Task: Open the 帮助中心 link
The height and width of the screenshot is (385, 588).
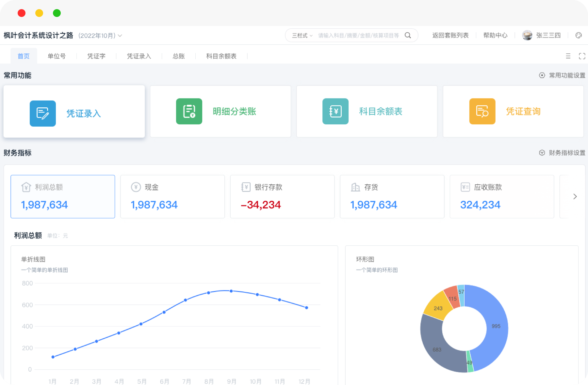Action: (x=496, y=35)
